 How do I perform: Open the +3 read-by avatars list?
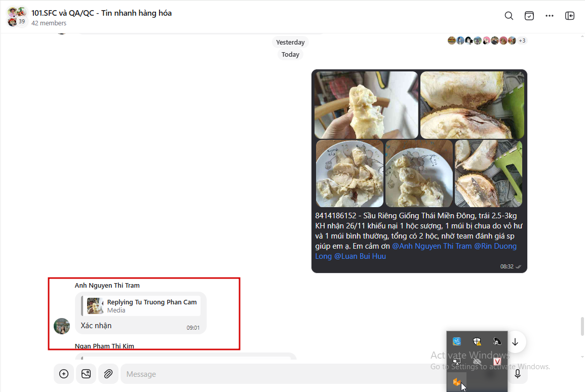pos(522,41)
